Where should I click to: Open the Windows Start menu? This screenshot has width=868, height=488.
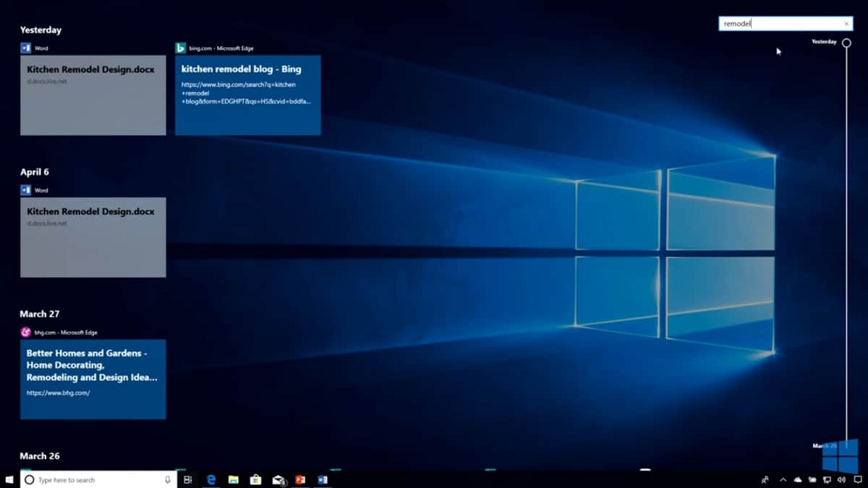pos(10,479)
